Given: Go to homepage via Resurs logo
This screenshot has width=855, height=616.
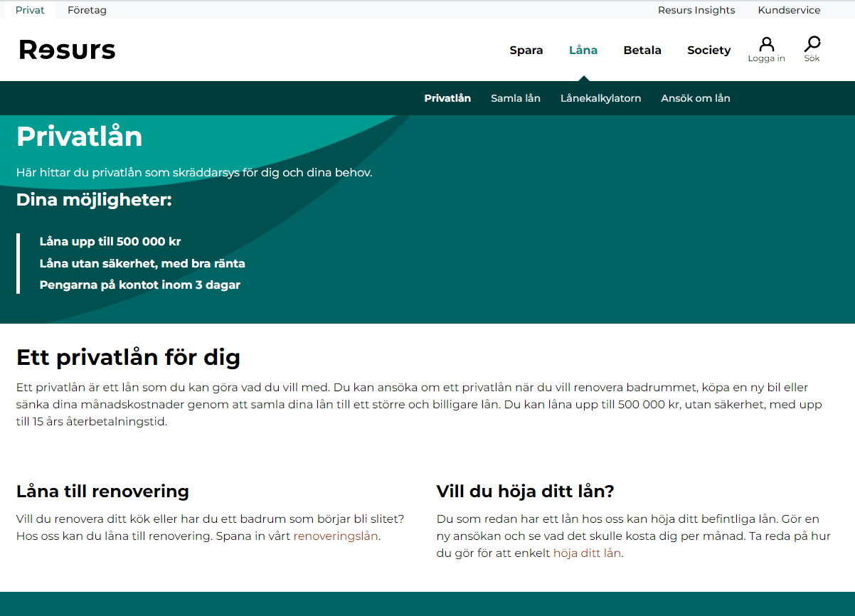Looking at the screenshot, I should [x=67, y=50].
